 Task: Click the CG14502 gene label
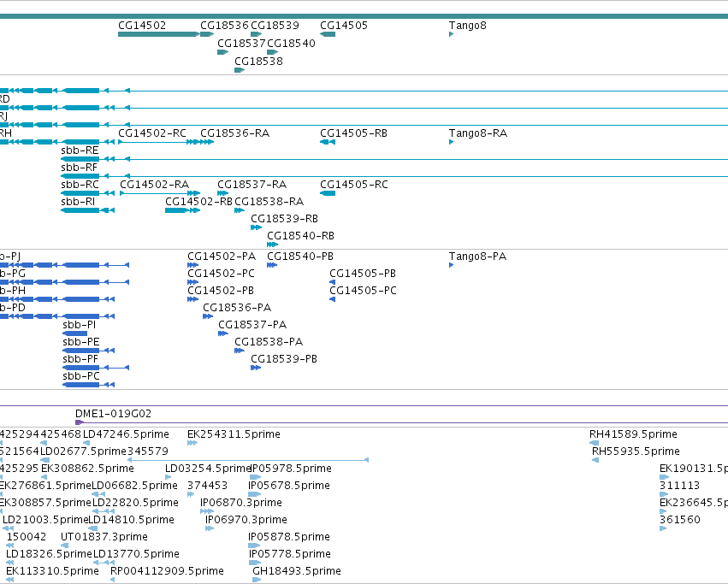click(x=142, y=26)
